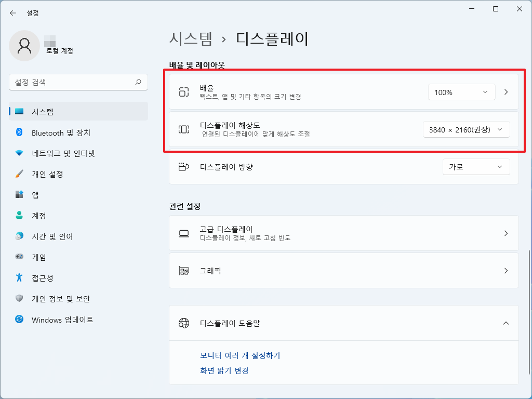Open 모니터 여러 개 설정하기 link
The width and height of the screenshot is (532, 399).
240,355
